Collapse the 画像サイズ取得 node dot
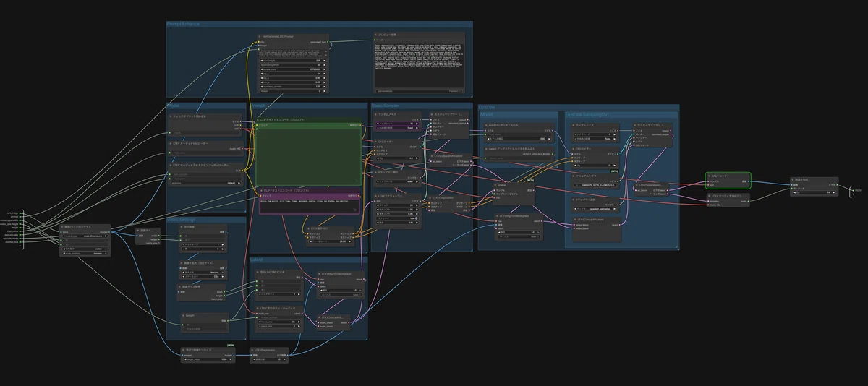The image size is (868, 386). [180, 286]
